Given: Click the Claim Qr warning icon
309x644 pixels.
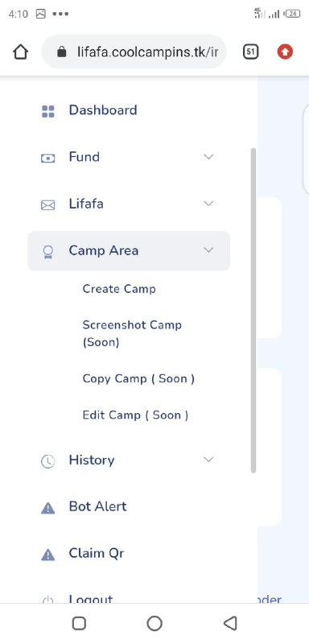Looking at the screenshot, I should point(48,555).
